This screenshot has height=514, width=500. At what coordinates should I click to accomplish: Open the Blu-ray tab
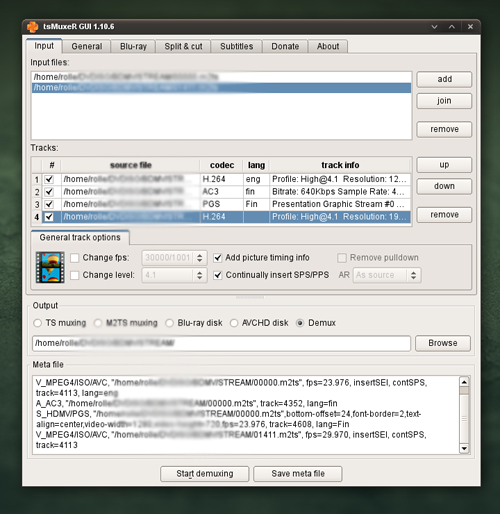point(133,46)
